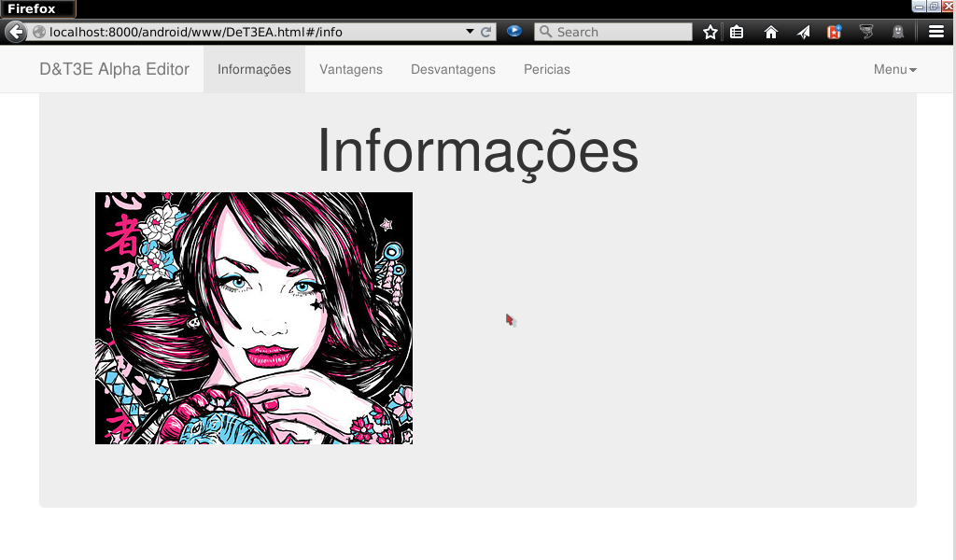This screenshot has height=560, width=956.
Task: Click the Ghostery ghost extension icon
Action: click(x=897, y=32)
